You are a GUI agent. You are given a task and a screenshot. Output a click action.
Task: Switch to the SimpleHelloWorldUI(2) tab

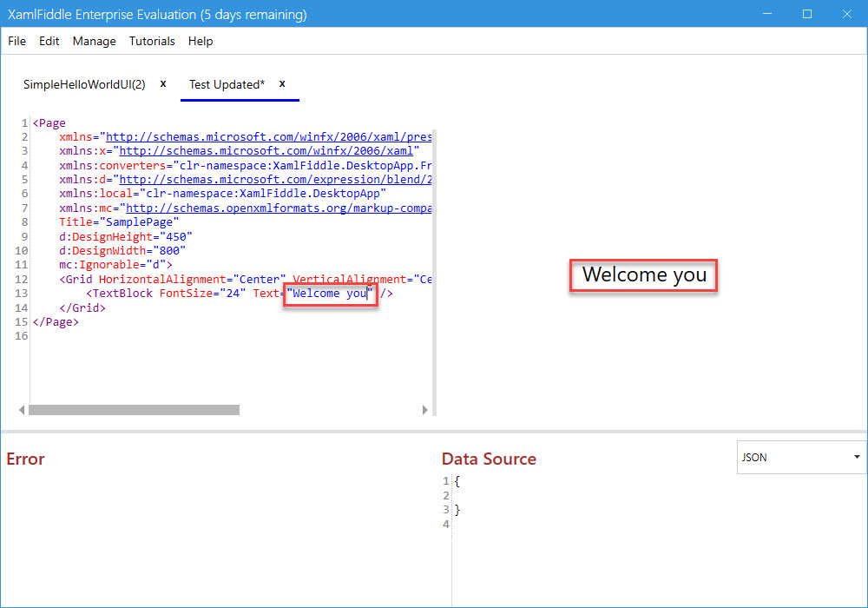(x=84, y=84)
